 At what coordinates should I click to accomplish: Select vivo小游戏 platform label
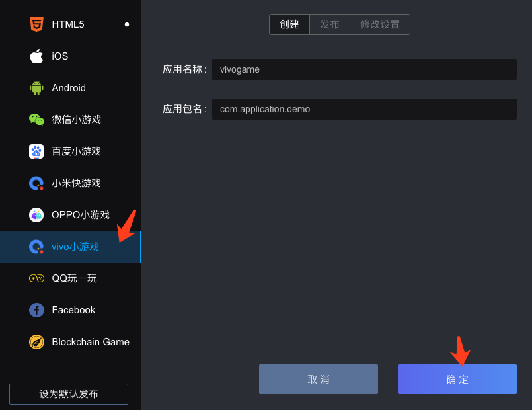pyautogui.click(x=75, y=247)
